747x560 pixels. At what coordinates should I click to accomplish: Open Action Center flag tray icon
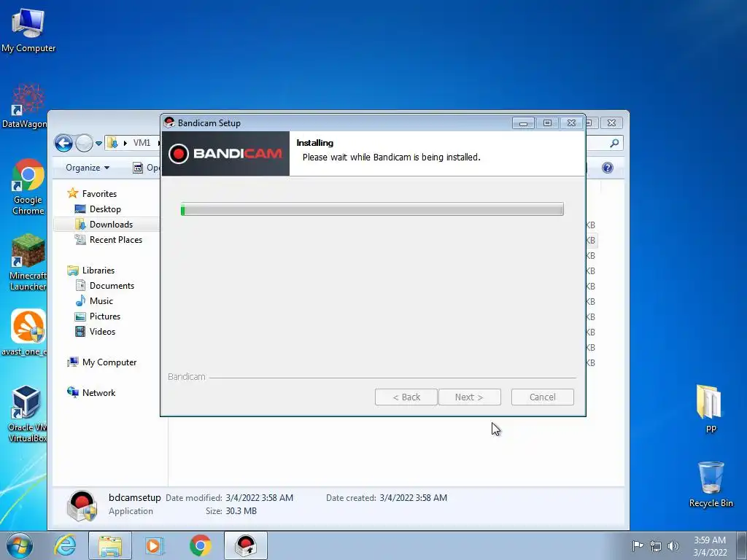pos(638,545)
